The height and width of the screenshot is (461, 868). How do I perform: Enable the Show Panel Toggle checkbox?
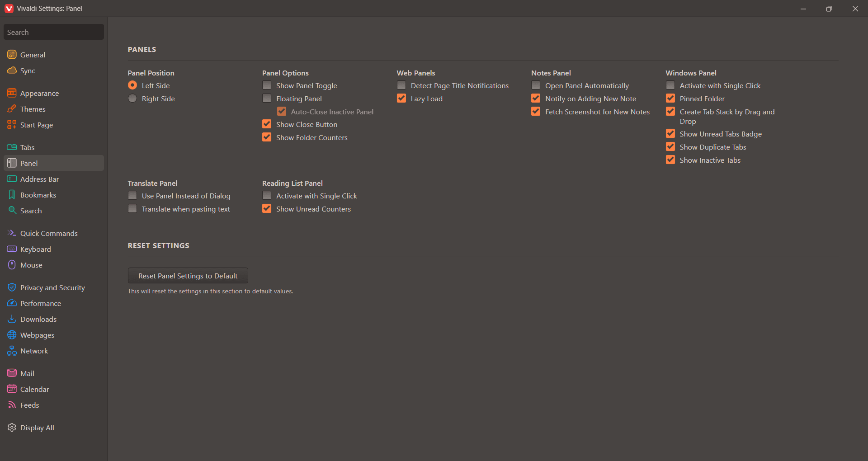pos(267,85)
